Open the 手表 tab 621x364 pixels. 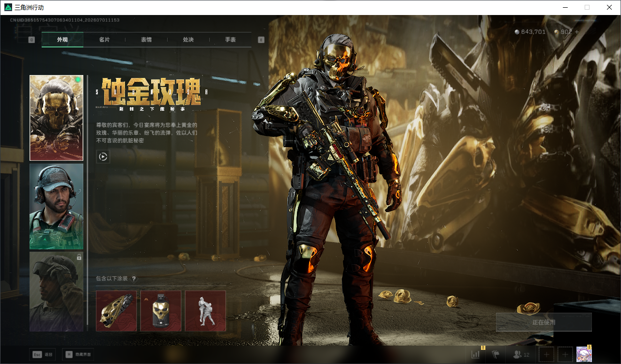click(x=230, y=40)
